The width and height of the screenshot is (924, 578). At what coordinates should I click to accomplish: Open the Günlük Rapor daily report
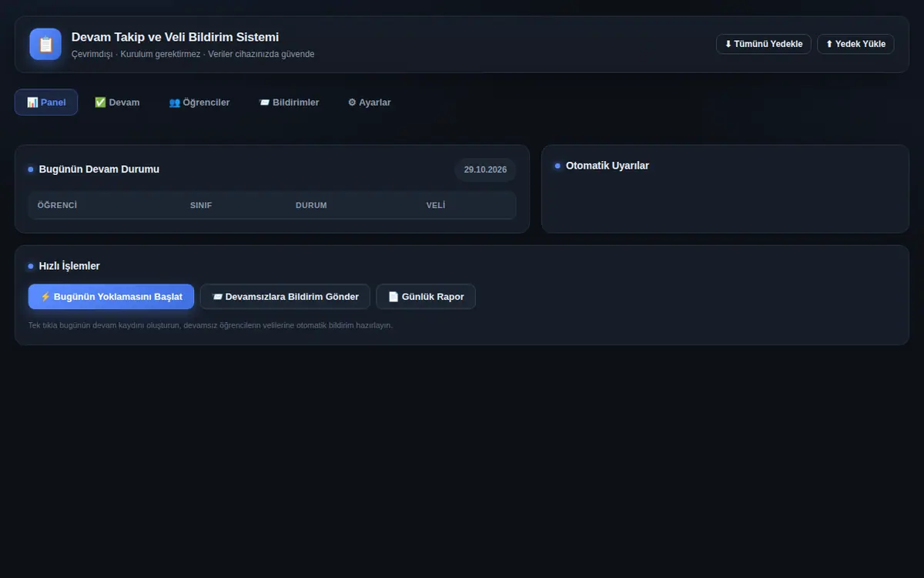coord(426,297)
